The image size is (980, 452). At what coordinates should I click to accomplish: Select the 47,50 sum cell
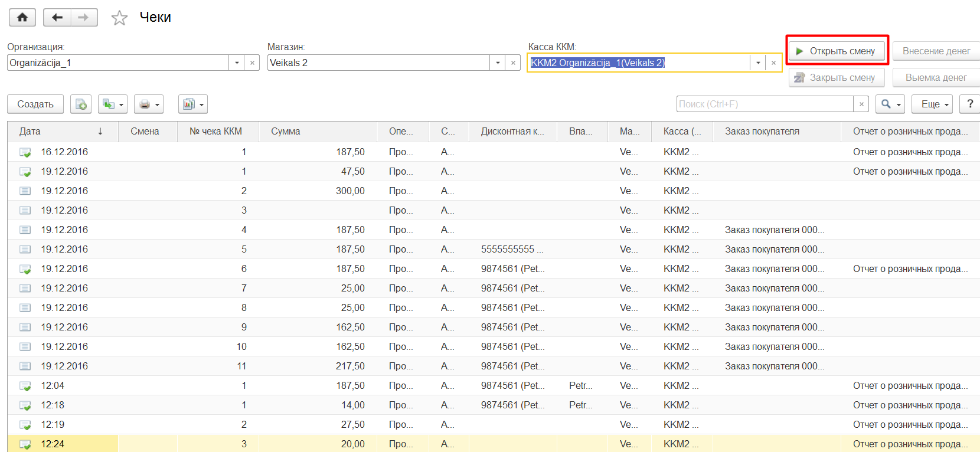pos(318,172)
